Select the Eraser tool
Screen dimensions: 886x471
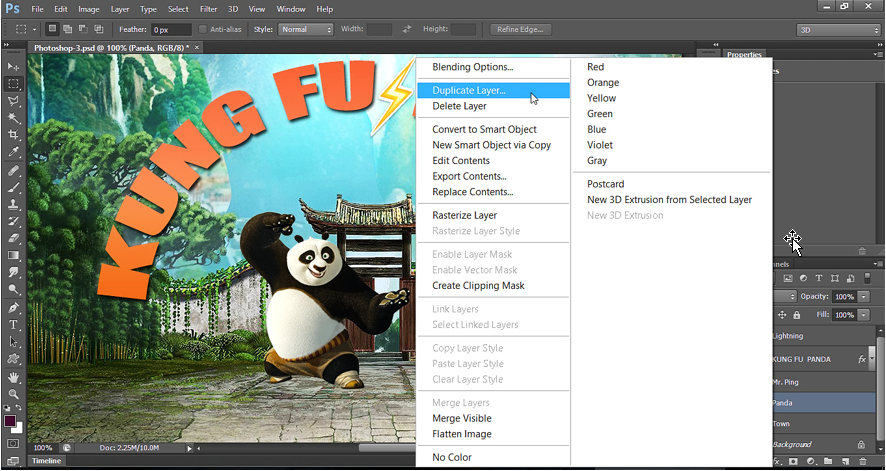[13, 238]
